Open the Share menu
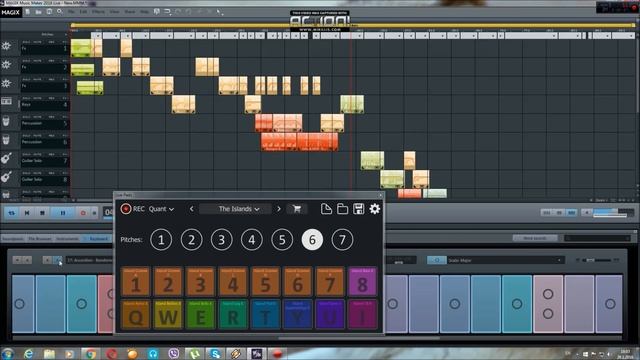The image size is (640, 360). coord(129,12)
